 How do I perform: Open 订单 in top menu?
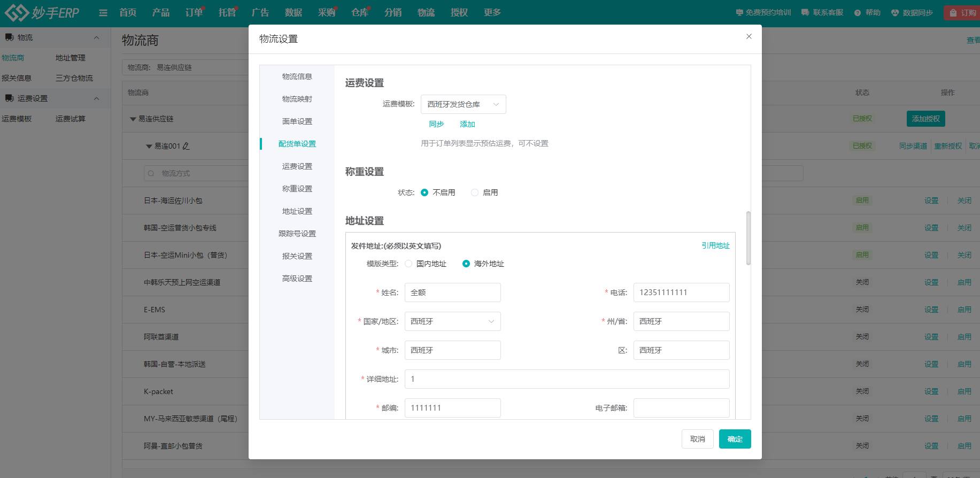coord(194,12)
